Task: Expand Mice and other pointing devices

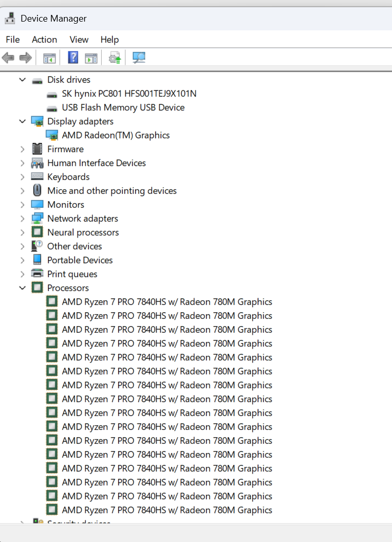Action: pyautogui.click(x=23, y=191)
